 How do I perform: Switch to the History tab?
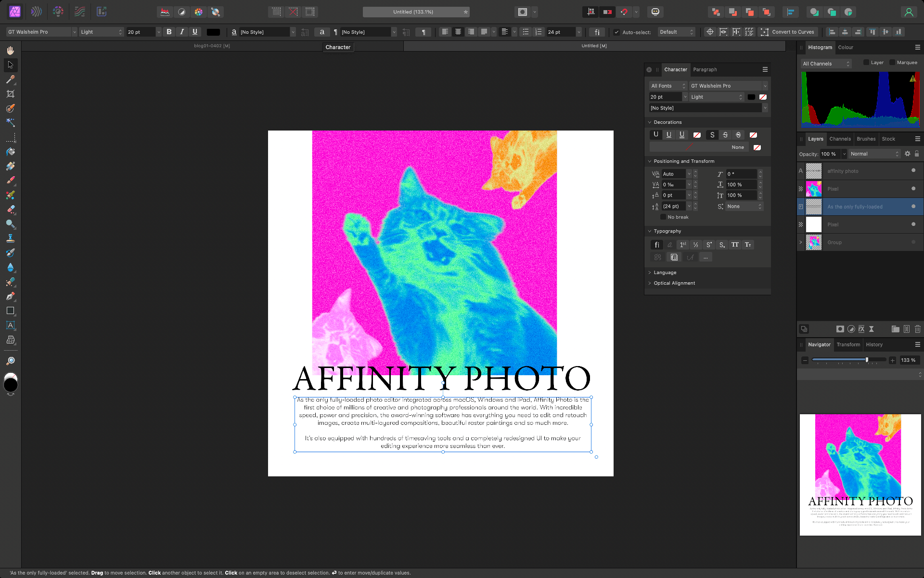874,344
